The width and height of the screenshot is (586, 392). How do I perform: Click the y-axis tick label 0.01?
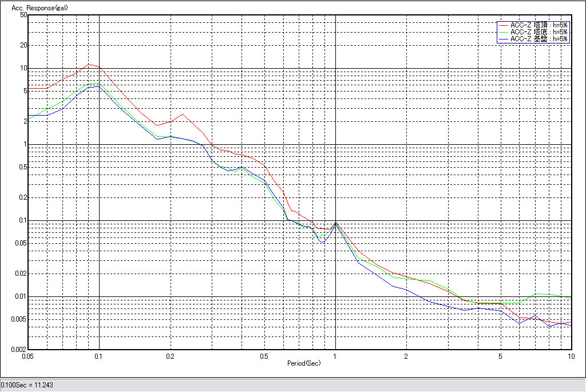[21, 296]
